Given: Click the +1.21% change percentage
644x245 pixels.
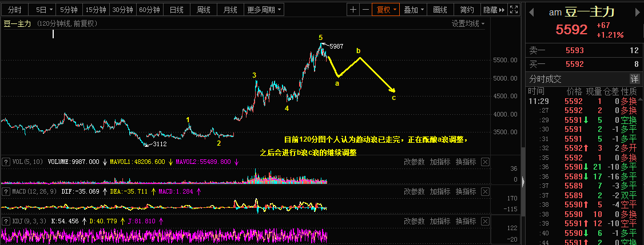Looking at the screenshot, I should [x=610, y=35].
